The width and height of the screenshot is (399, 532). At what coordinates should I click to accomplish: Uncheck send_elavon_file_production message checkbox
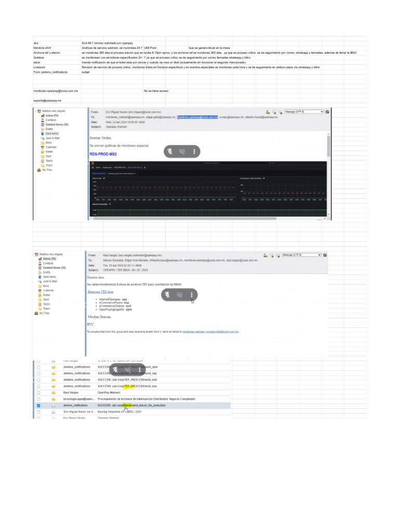[38, 405]
